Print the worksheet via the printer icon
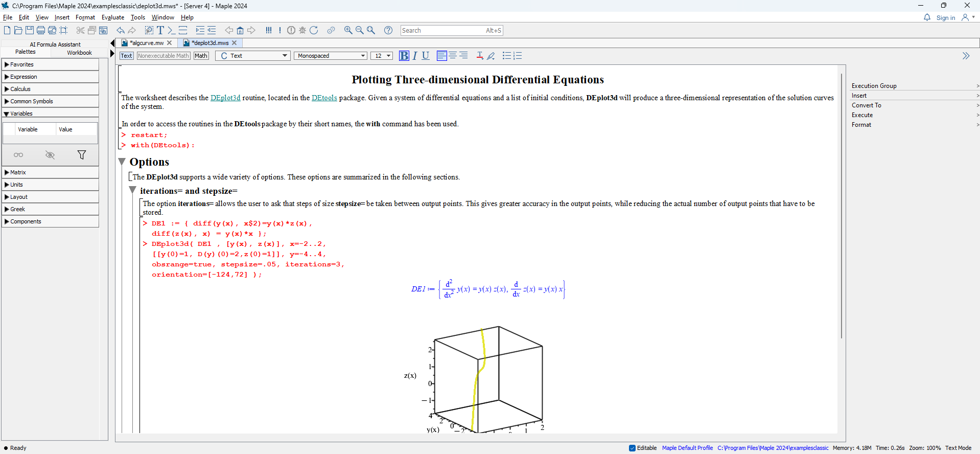The height and width of the screenshot is (454, 980). tap(41, 30)
